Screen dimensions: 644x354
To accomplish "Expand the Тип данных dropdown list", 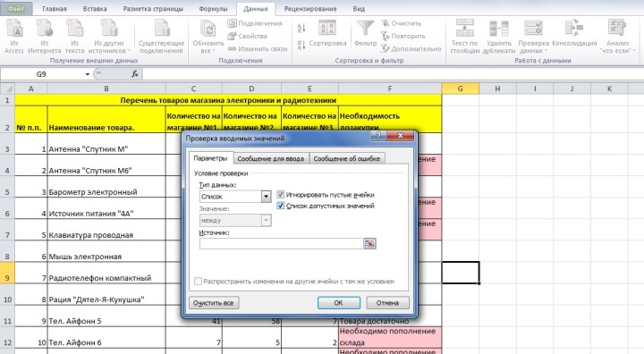I will (267, 197).
